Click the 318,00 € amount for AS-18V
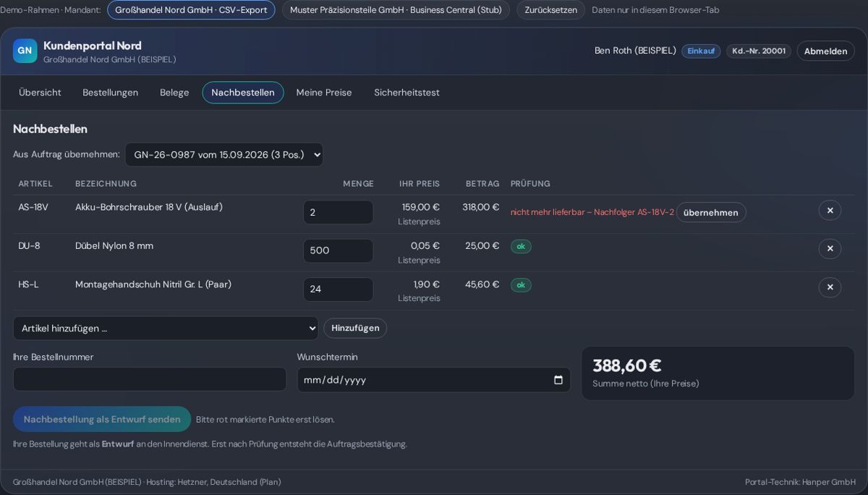868x495 pixels. pyautogui.click(x=481, y=207)
